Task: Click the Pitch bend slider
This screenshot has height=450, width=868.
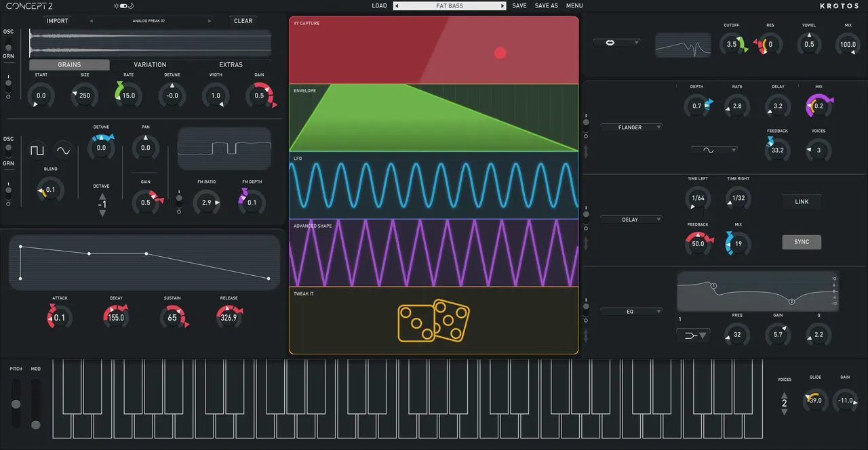Action: pyautogui.click(x=16, y=404)
